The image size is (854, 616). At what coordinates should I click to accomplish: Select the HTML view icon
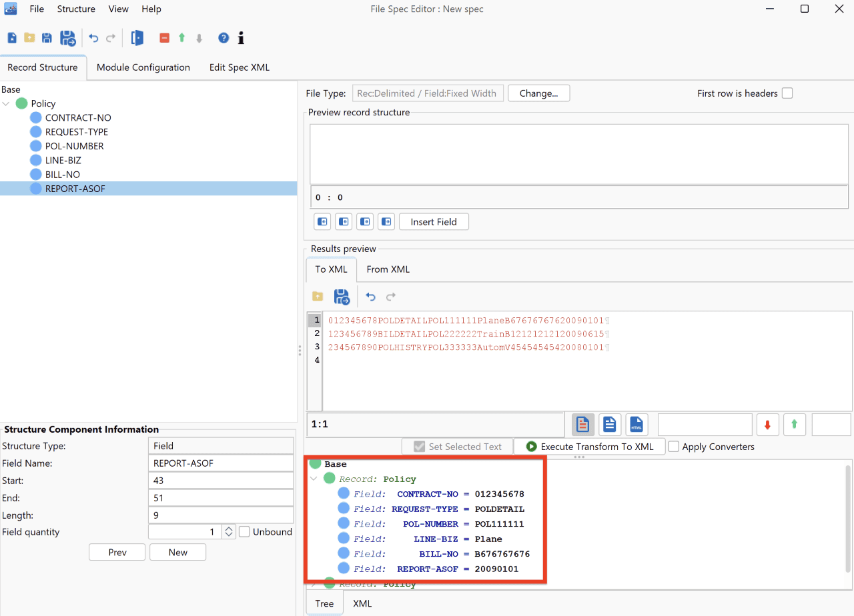pos(636,425)
